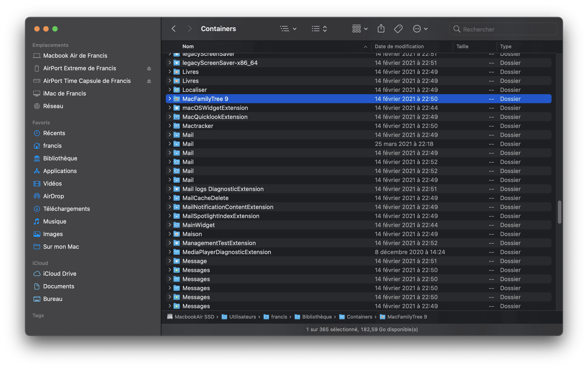Sort by the Taille column header
The width and height of the screenshot is (588, 369).
pos(462,46)
